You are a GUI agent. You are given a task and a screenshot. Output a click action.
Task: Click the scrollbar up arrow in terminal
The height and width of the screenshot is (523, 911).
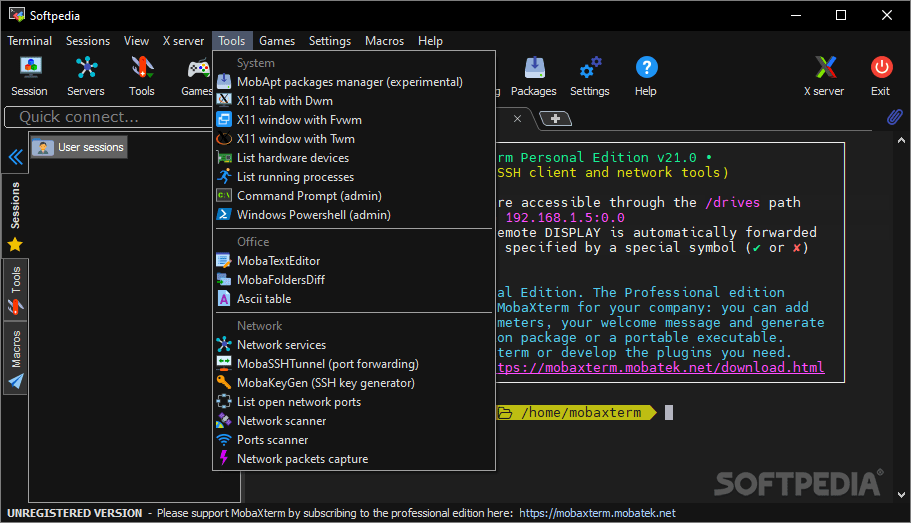pyautogui.click(x=901, y=140)
